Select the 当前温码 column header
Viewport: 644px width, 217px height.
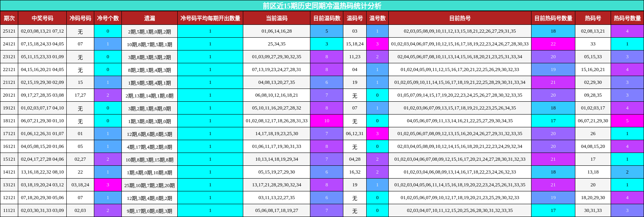[x=277, y=18]
